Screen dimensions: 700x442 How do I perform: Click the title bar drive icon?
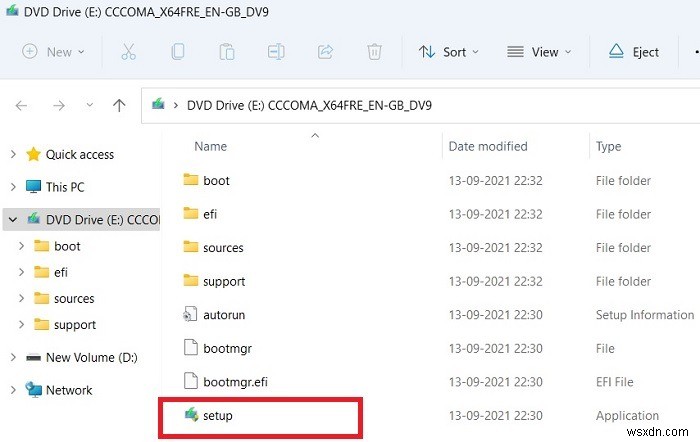(12, 10)
